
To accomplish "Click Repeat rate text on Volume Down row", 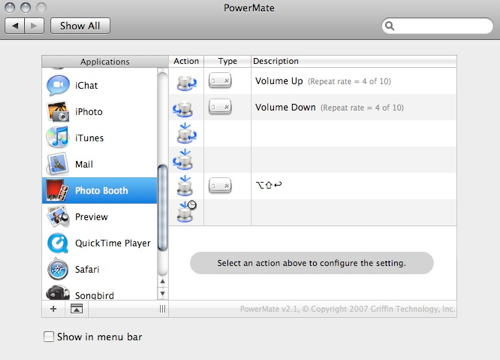I will coord(362,108).
